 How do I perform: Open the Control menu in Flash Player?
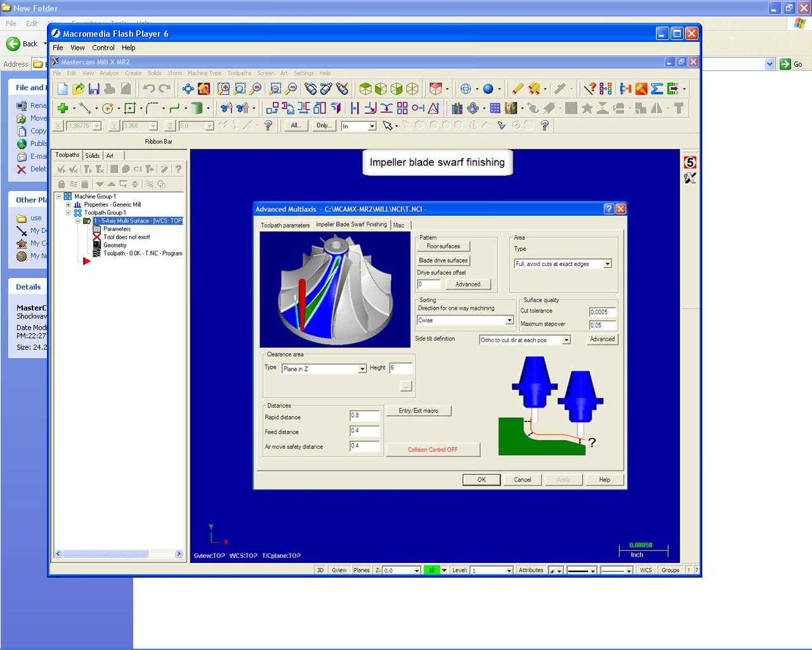(x=103, y=48)
